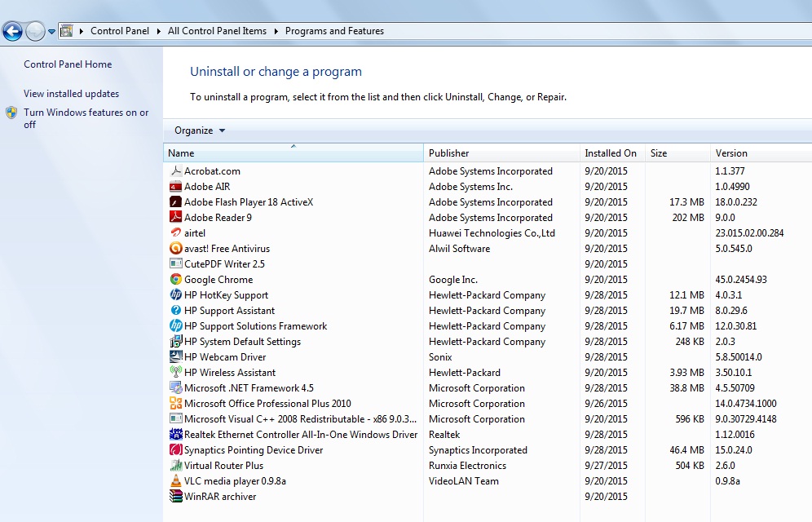The height and width of the screenshot is (522, 812).
Task: Select the WinRAR archiver icon
Action: point(175,497)
